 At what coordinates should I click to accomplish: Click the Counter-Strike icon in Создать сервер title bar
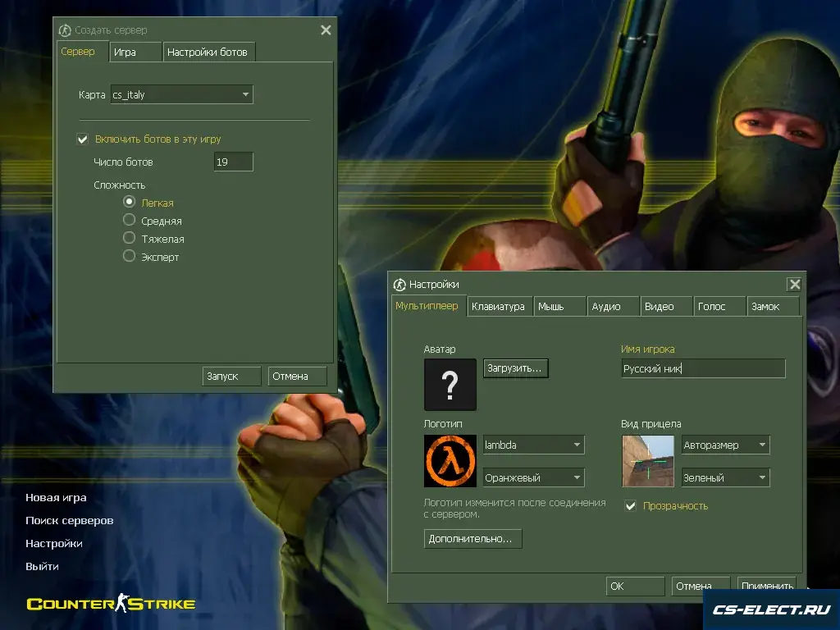(x=65, y=30)
